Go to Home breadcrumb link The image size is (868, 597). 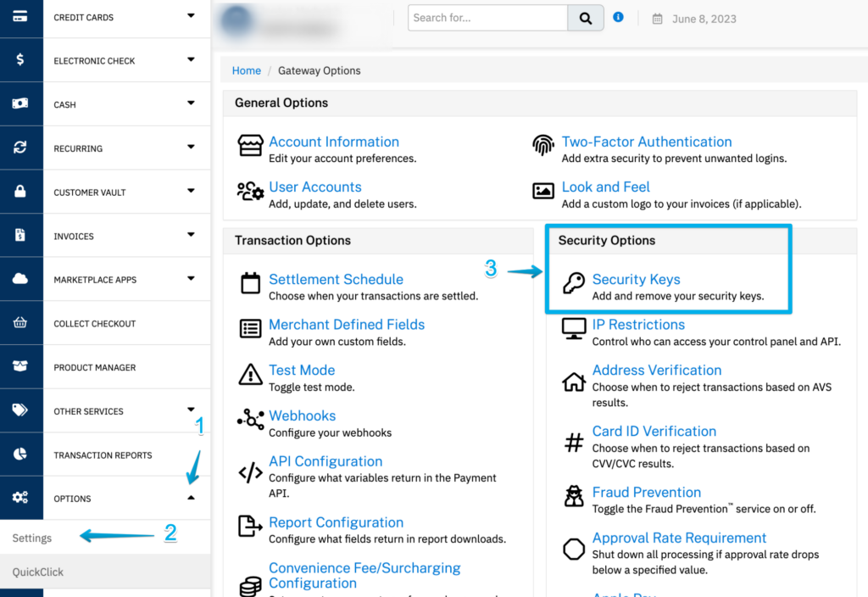[x=247, y=70]
